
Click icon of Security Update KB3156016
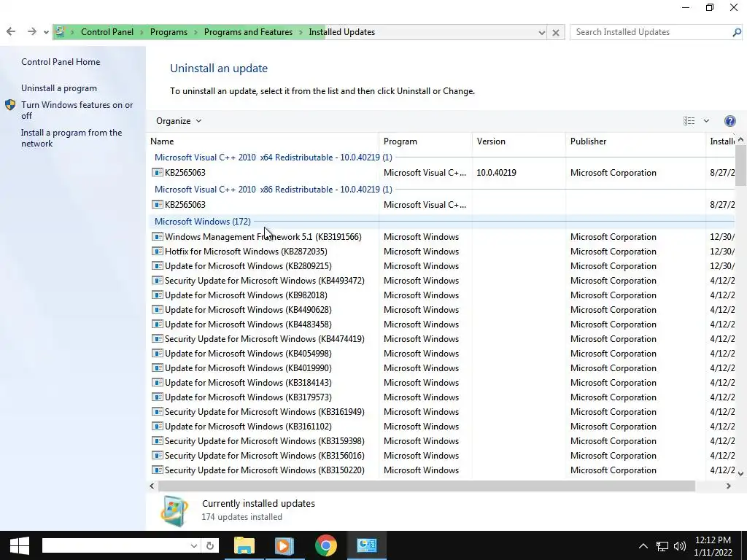[x=158, y=455]
